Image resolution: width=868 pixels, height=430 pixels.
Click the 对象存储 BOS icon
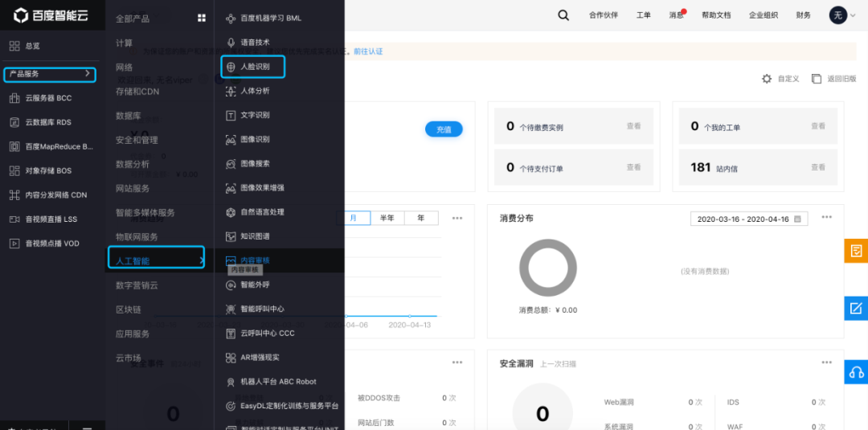tap(15, 170)
